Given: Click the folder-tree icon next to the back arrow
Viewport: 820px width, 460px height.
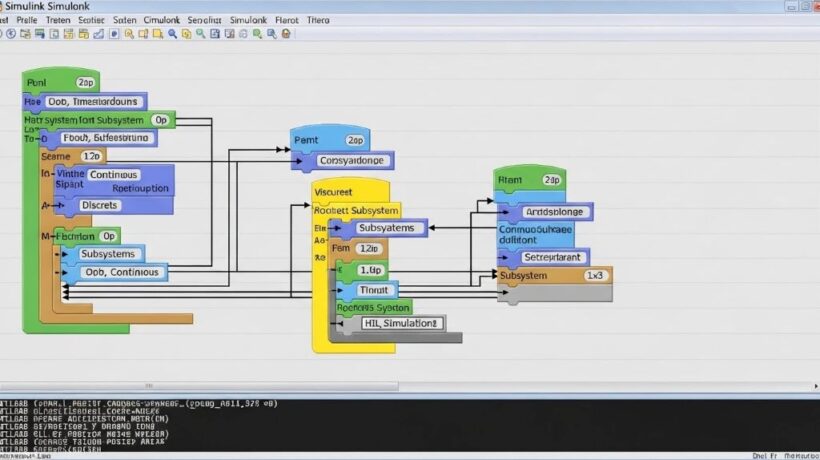Looking at the screenshot, I should coord(25,34).
